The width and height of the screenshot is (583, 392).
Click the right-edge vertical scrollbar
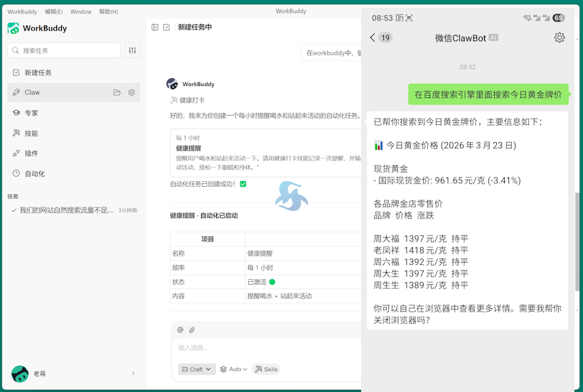point(577,241)
